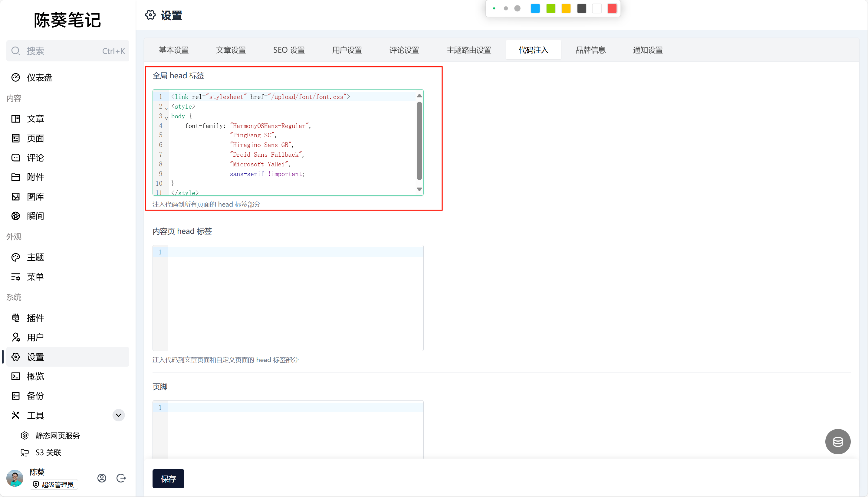Image resolution: width=868 pixels, height=497 pixels.
Task: Switch to the 基本设置 tab
Action: 173,50
